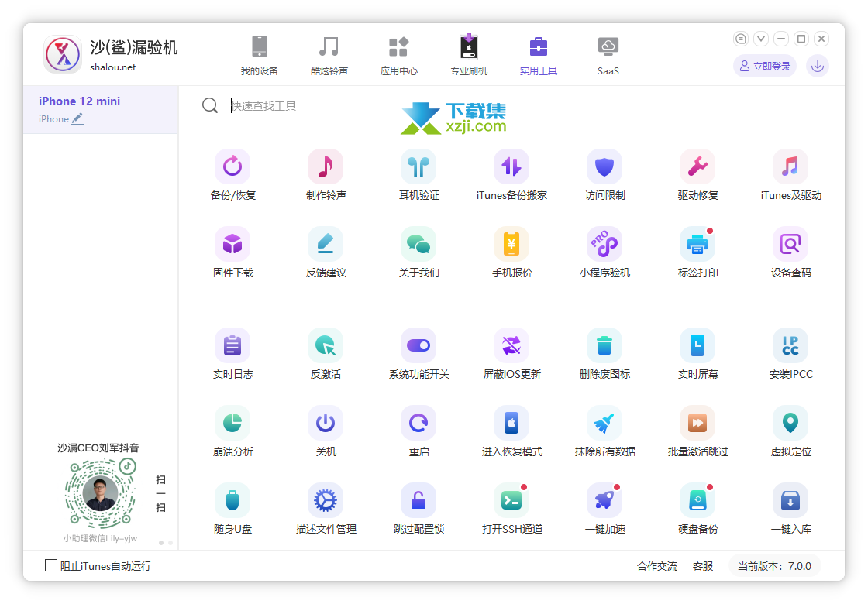Open the 设备查码 lookup tool

click(790, 244)
